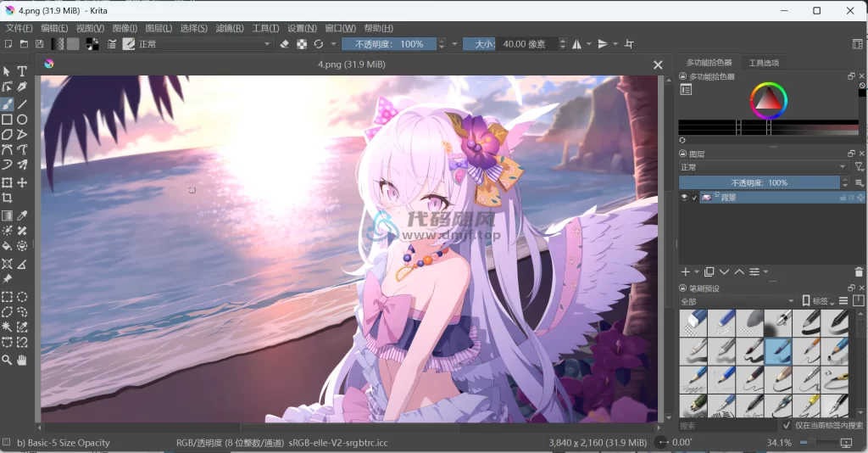Select the Contiguous Selection magic wand tool

[x=7, y=327]
